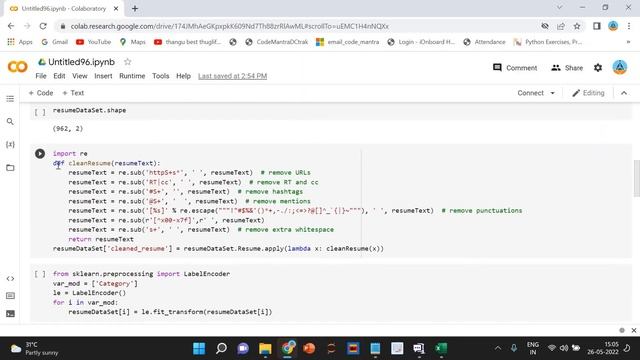Open the Files folder sidebar icon

[x=10, y=168]
